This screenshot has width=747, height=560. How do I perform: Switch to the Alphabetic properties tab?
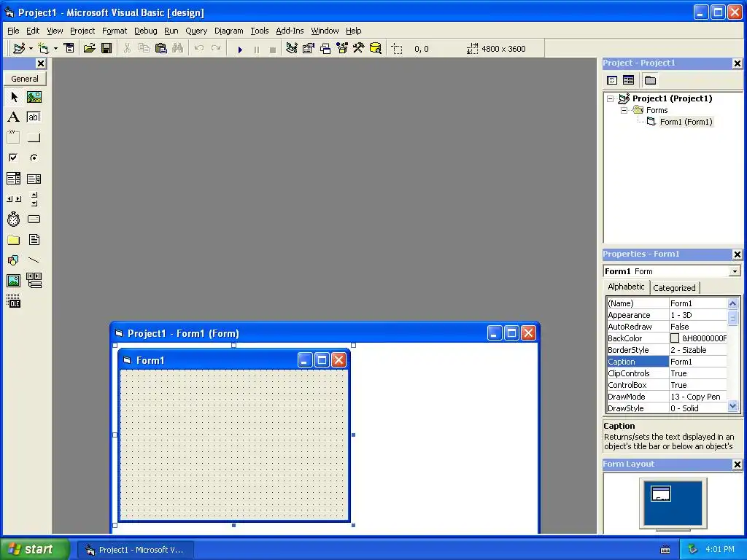626,287
